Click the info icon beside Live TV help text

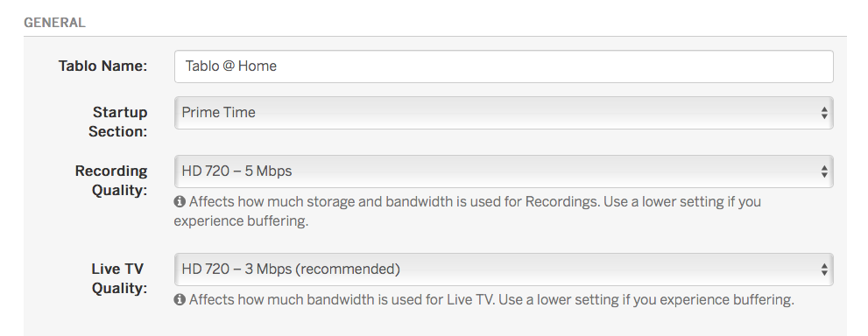click(180, 299)
